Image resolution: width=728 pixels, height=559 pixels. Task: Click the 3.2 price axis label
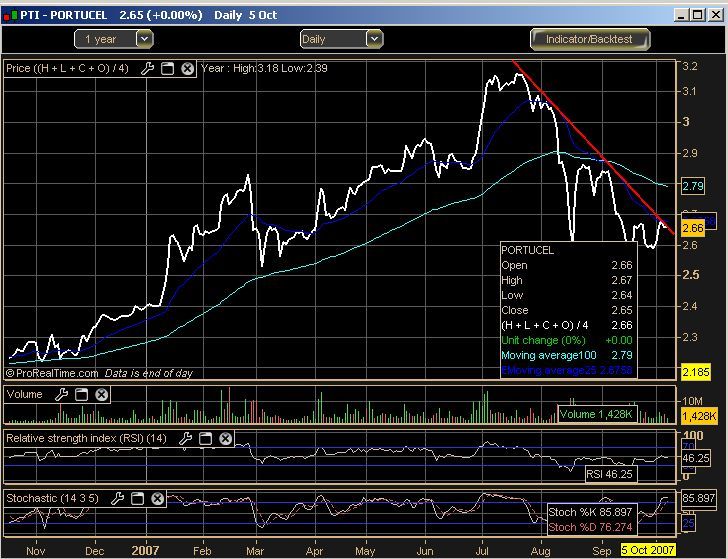click(689, 66)
